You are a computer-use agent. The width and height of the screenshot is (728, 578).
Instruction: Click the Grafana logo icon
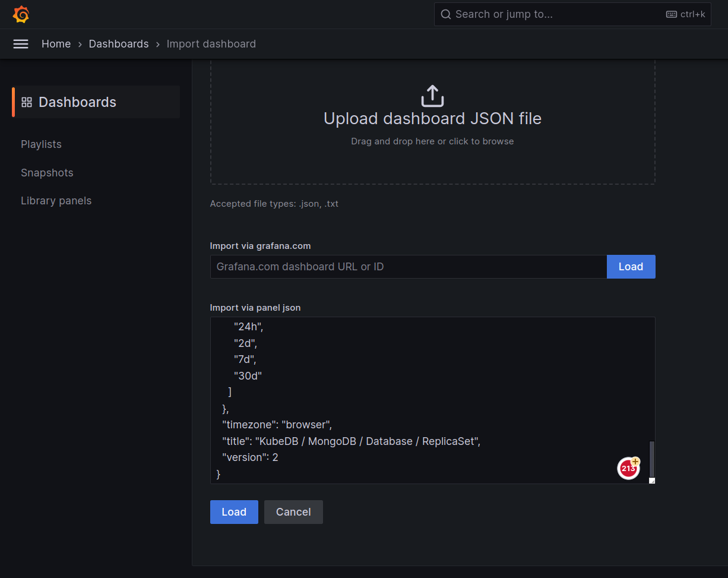[21, 14]
